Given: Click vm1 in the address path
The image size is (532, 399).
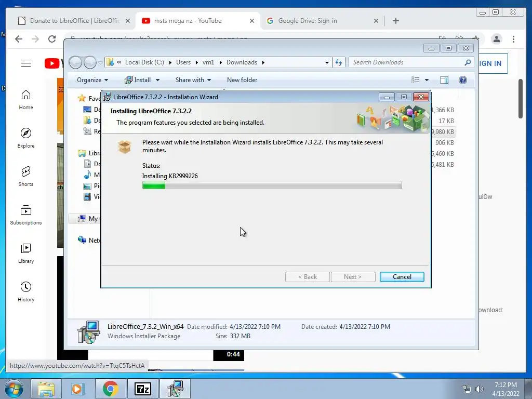Looking at the screenshot, I should [208, 62].
